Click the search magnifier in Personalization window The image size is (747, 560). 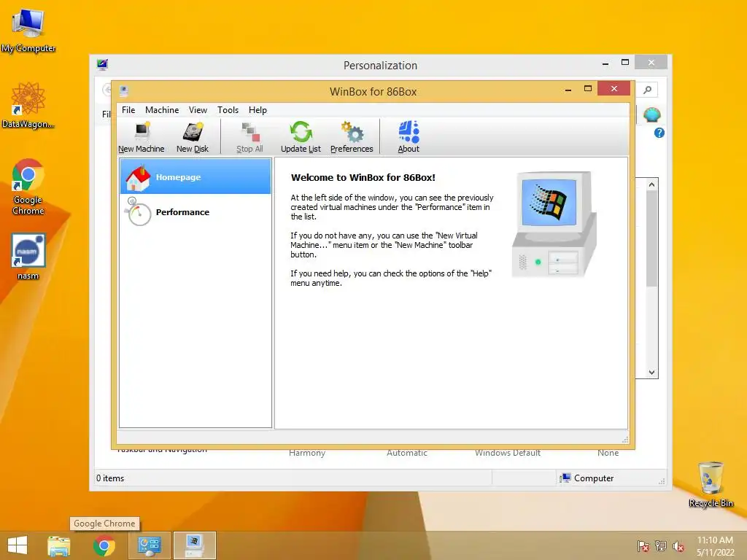pos(648,90)
